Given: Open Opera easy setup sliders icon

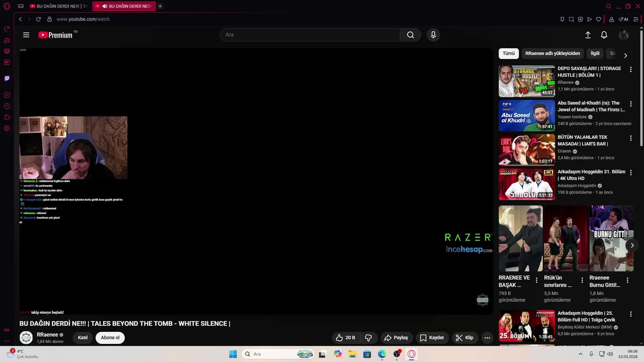Looking at the screenshot, I should (x=636, y=19).
